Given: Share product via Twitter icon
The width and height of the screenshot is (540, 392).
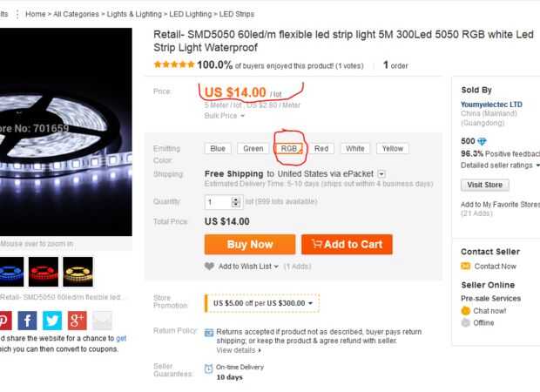Looking at the screenshot, I should click(x=52, y=320).
